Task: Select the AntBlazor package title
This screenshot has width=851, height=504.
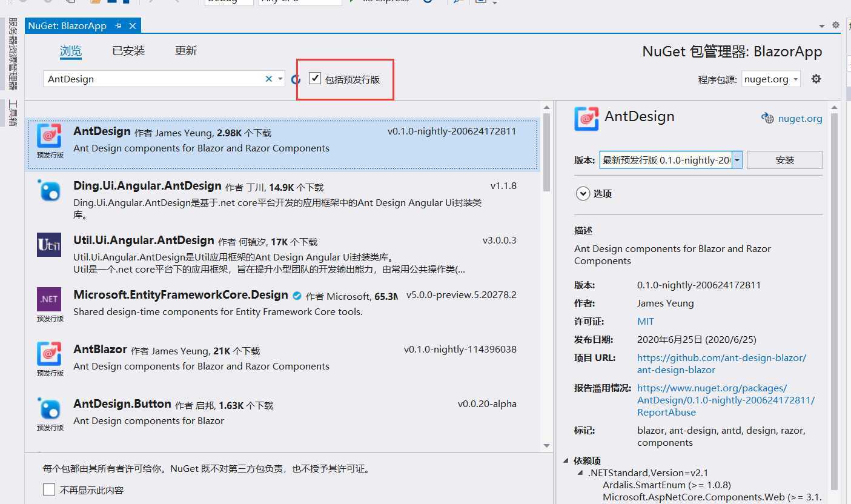Action: click(100, 350)
